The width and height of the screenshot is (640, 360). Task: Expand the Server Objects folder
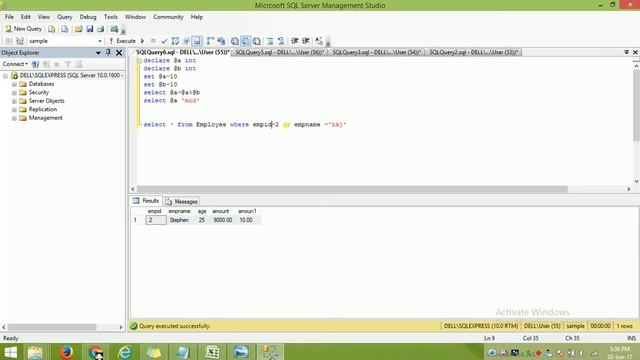[x=14, y=101]
